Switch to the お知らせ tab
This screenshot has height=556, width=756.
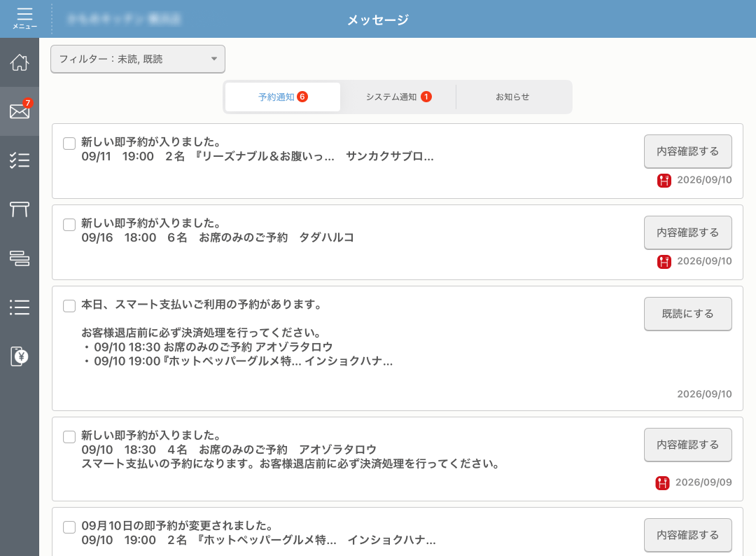(x=513, y=97)
